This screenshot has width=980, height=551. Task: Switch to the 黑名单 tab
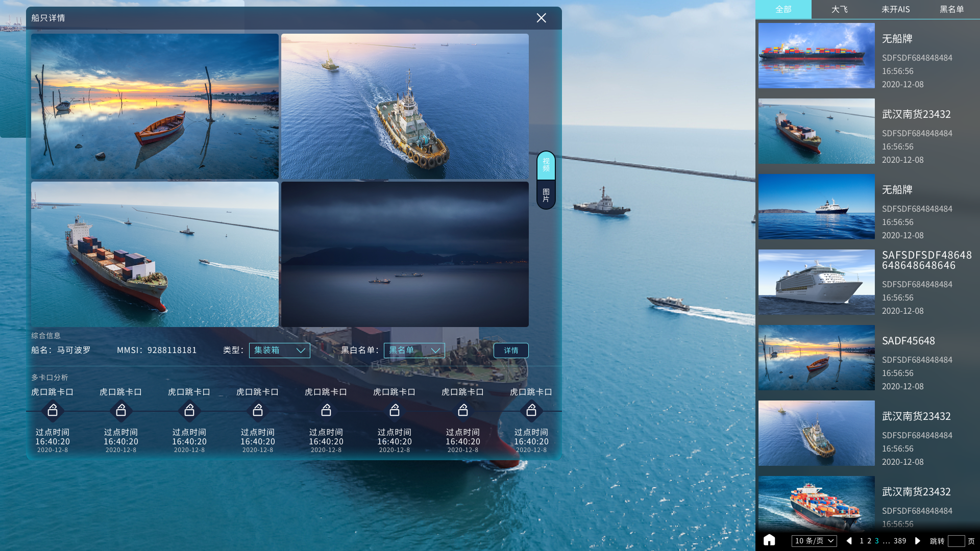(x=951, y=10)
